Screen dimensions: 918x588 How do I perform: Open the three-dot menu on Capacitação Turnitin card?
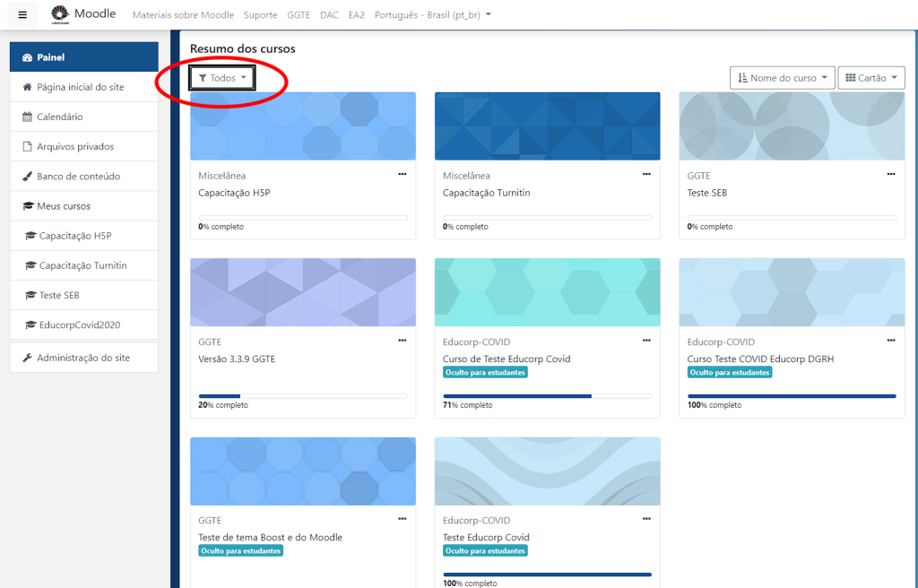[646, 175]
